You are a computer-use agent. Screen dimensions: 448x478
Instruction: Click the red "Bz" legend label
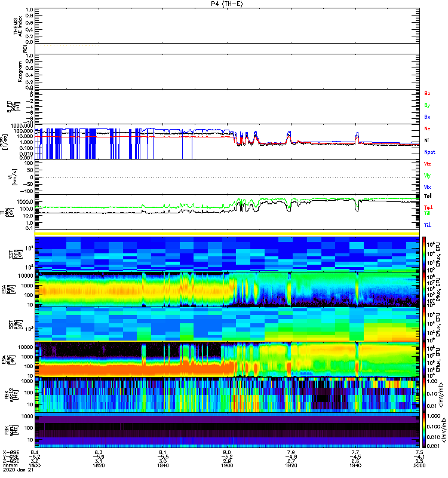point(427,93)
